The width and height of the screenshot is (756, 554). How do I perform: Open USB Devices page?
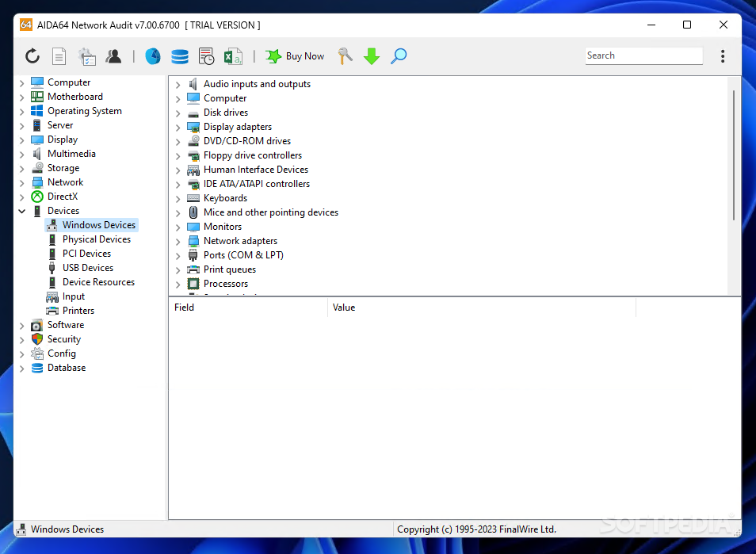(88, 268)
